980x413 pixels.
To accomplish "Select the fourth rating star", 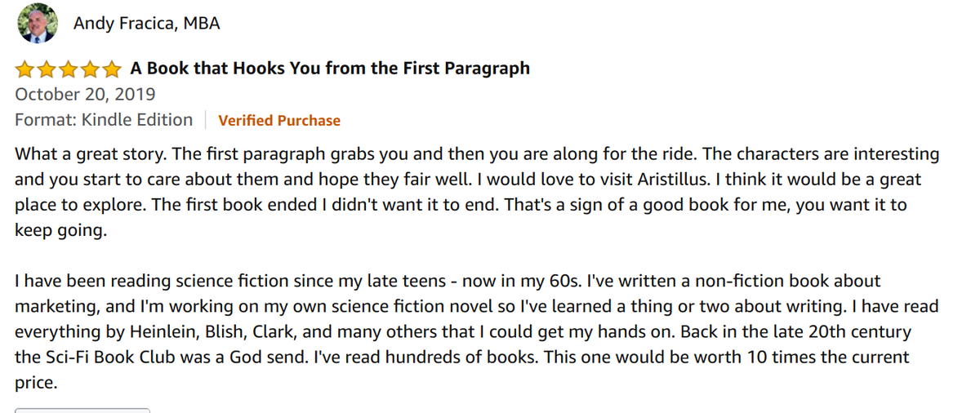I will [89, 69].
